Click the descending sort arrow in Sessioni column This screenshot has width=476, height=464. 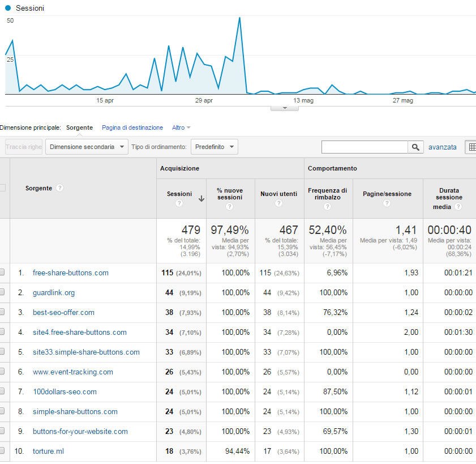pyautogui.click(x=201, y=199)
